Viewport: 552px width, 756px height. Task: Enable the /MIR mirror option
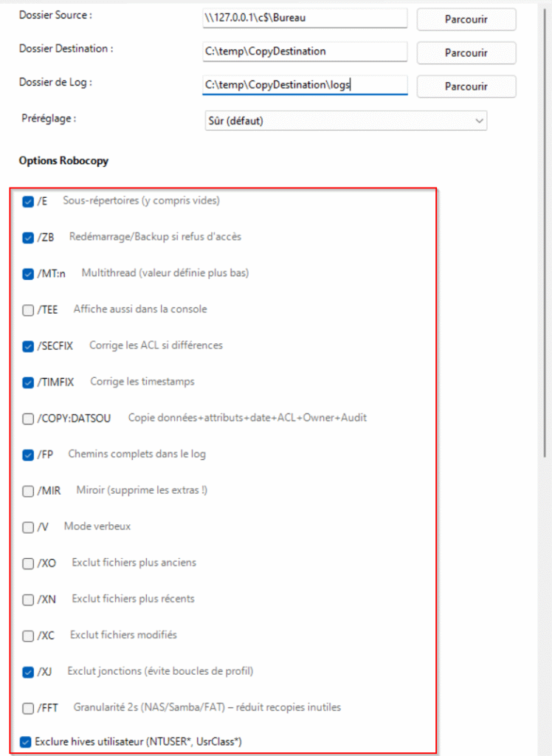click(28, 491)
